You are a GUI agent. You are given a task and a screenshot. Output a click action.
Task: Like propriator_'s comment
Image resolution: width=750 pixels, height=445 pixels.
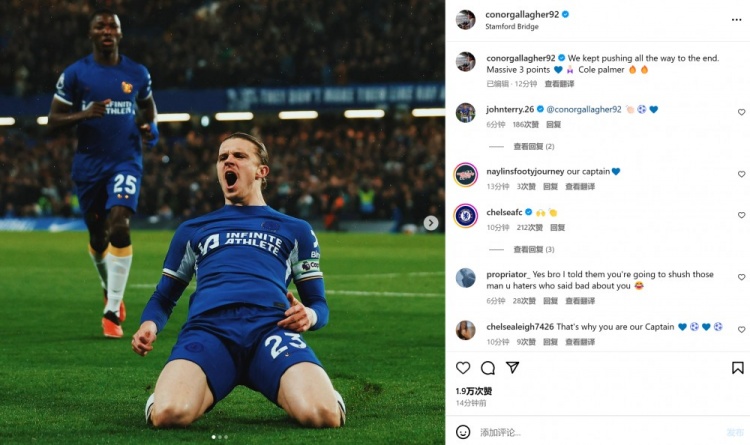(x=741, y=277)
